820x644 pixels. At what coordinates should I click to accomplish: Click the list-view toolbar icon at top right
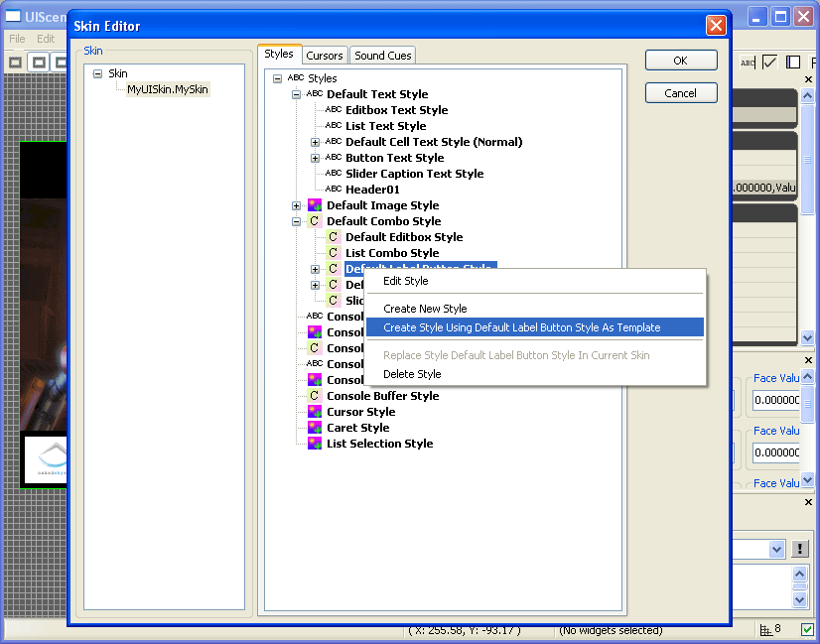(793, 61)
